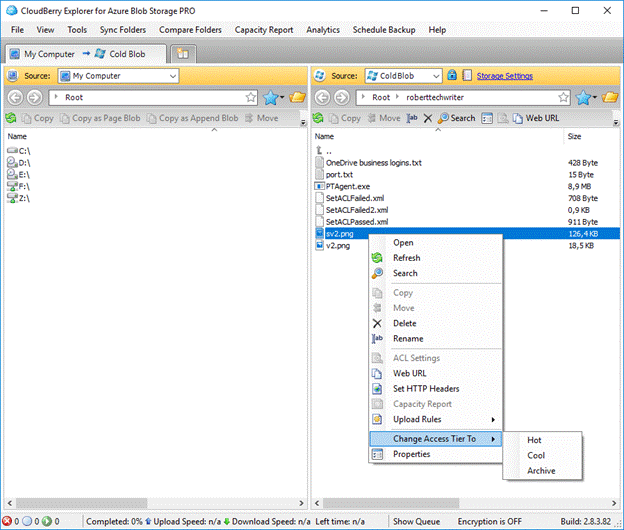This screenshot has width=624, height=530.
Task: Open the Sync Folders menu
Action: [x=123, y=30]
